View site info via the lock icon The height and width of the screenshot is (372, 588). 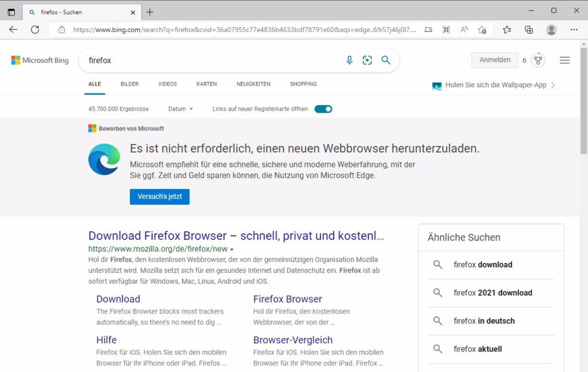[x=62, y=30]
